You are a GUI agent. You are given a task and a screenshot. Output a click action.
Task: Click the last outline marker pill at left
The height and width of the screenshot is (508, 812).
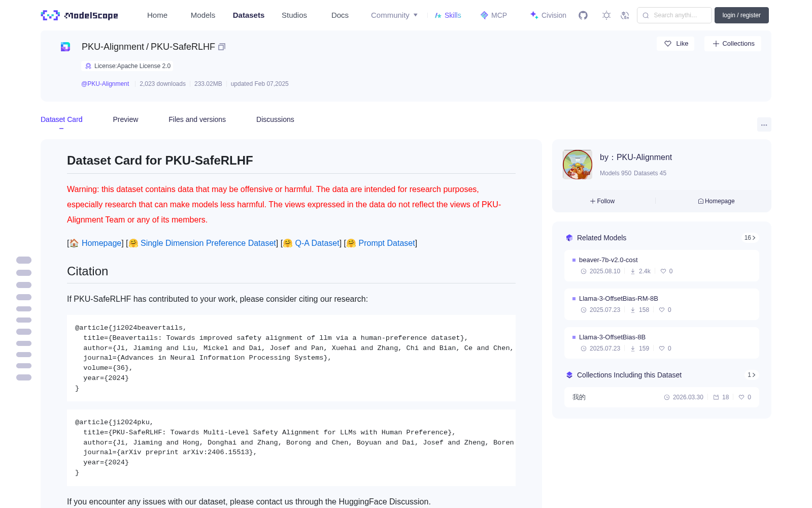click(24, 377)
